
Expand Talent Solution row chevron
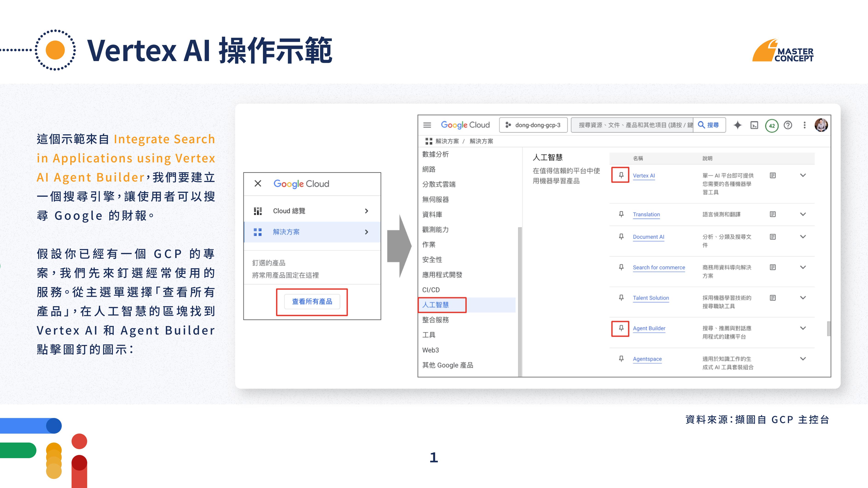pos(803,298)
